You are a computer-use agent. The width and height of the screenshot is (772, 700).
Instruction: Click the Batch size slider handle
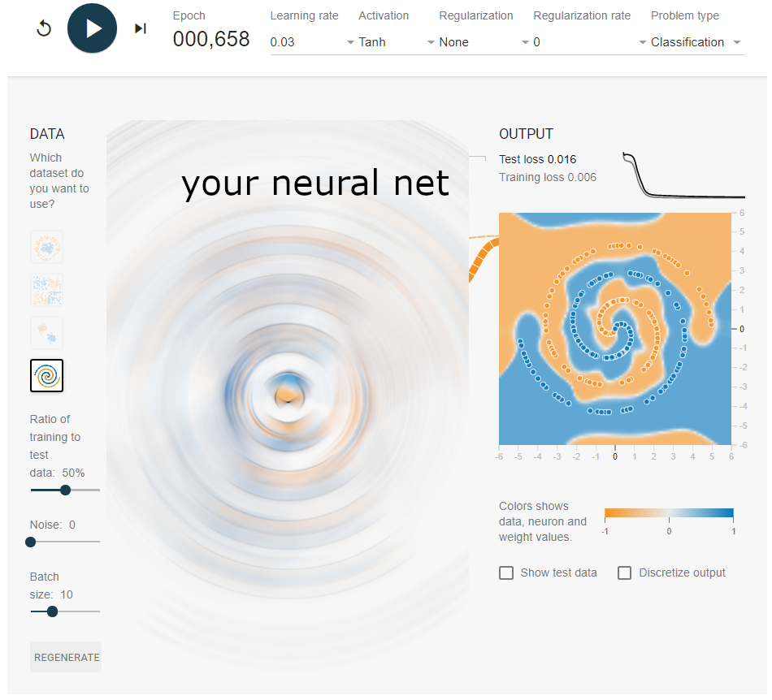pos(52,611)
